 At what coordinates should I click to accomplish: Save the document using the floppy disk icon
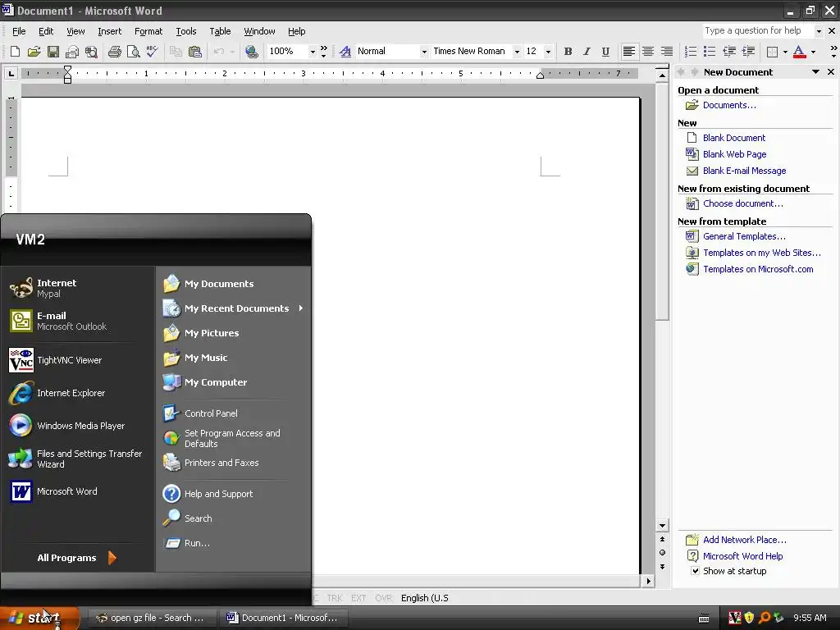pyautogui.click(x=53, y=52)
